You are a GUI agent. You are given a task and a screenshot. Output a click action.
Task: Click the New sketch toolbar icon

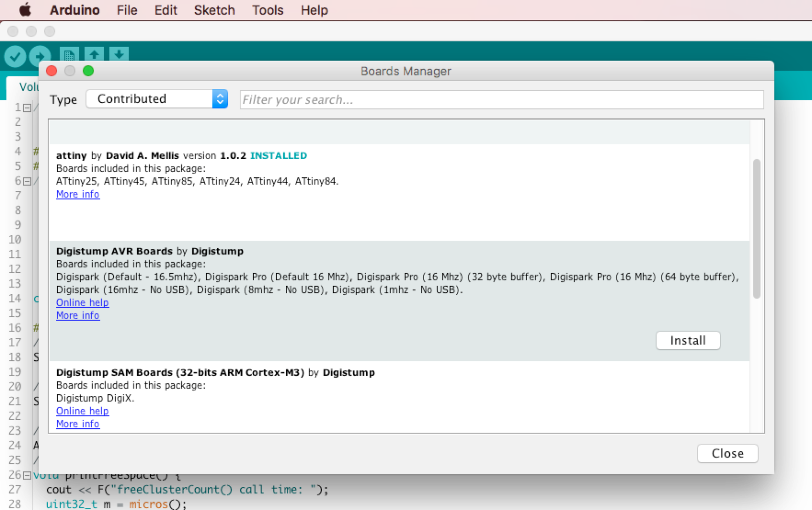(69, 55)
